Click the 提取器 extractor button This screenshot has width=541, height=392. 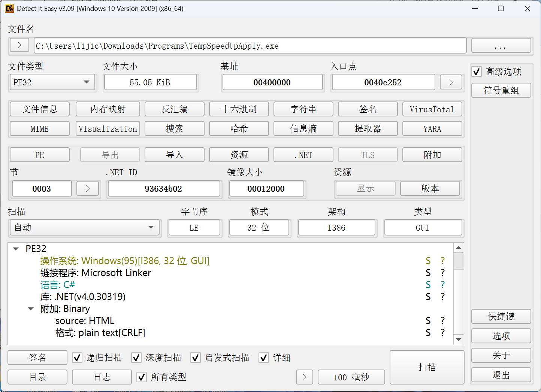[368, 128]
